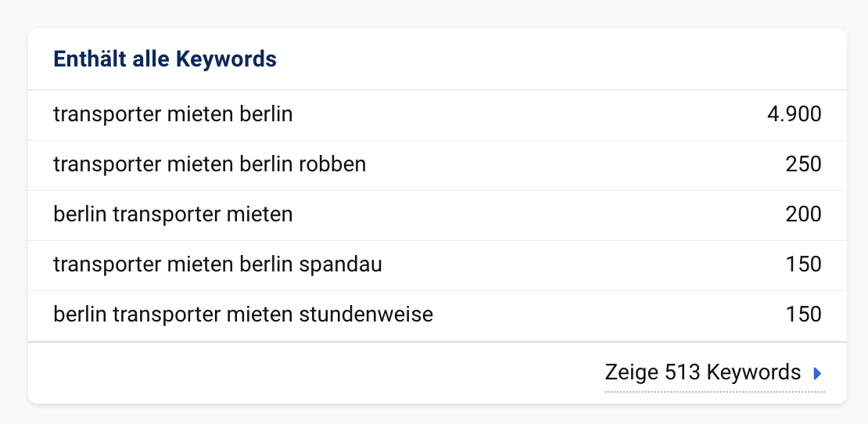The height and width of the screenshot is (424, 868).
Task: Click the word Enthält in the card title
Action: 90,59
